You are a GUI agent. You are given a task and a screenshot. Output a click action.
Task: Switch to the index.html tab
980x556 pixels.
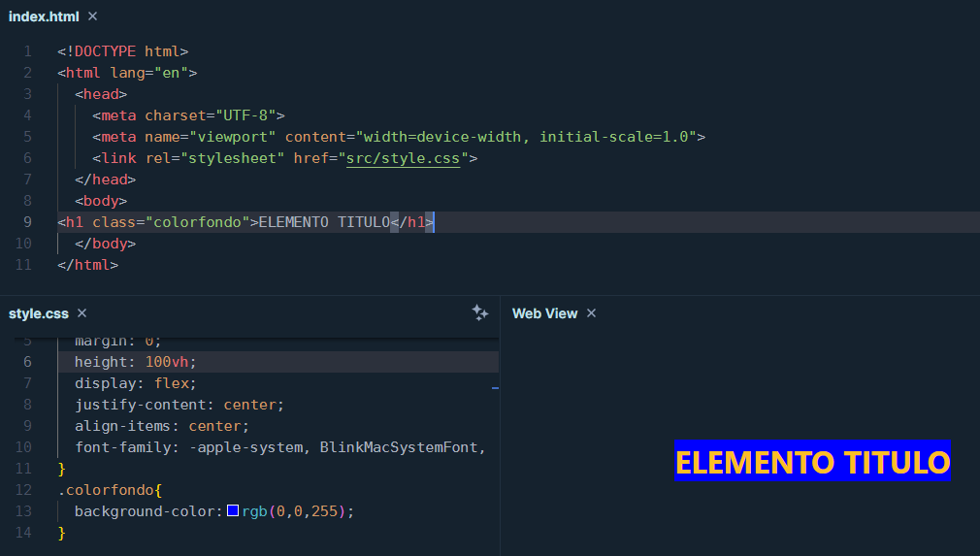43,16
